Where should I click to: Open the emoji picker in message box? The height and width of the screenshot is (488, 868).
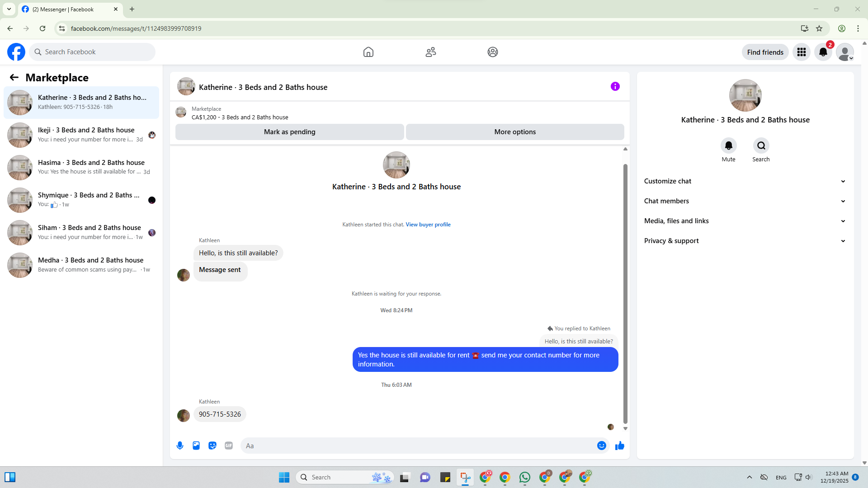pyautogui.click(x=601, y=446)
